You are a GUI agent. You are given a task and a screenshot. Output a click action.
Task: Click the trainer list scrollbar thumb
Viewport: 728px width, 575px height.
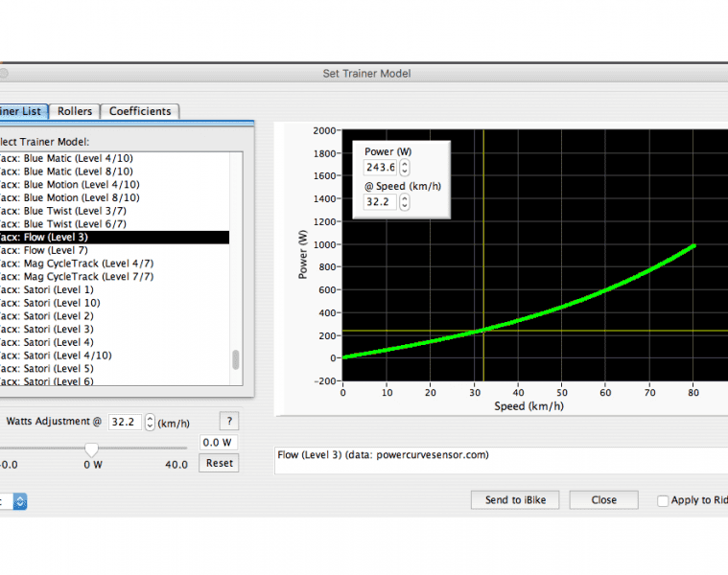(236, 360)
